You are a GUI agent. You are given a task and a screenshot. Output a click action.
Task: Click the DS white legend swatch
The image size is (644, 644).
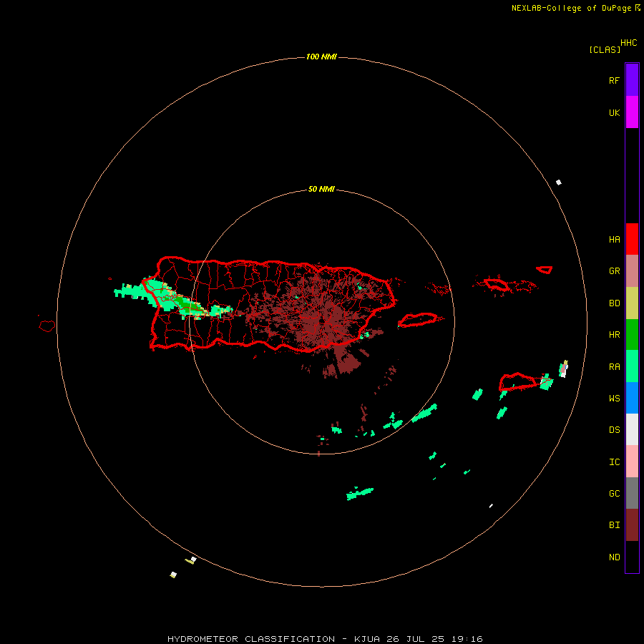632,429
